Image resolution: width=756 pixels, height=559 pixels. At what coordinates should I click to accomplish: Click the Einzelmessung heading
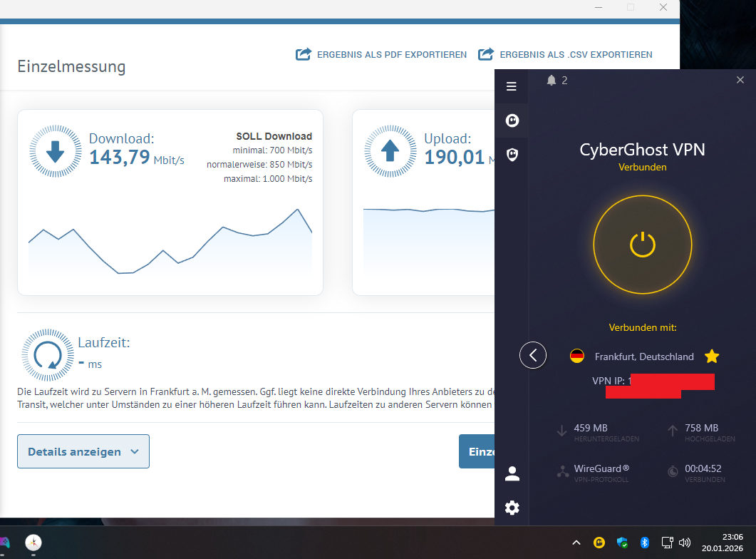[x=71, y=66]
